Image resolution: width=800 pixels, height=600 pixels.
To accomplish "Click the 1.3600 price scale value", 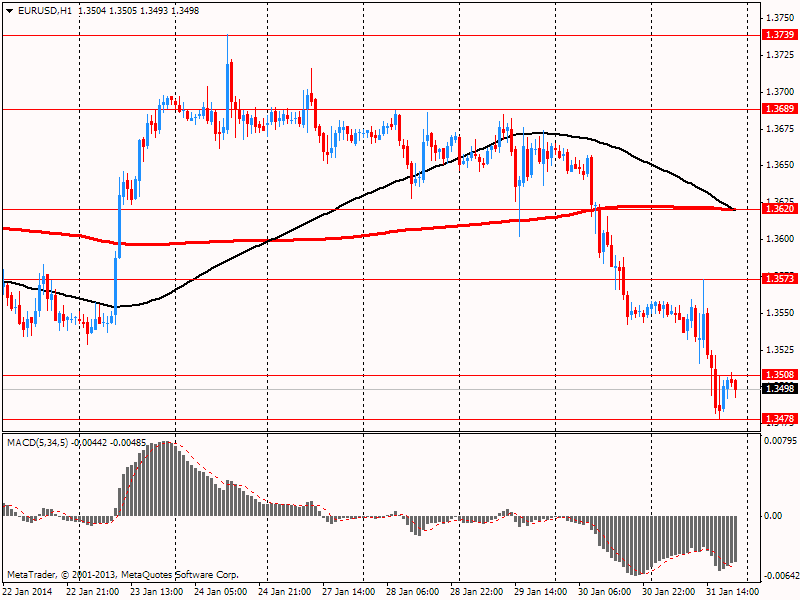I will [781, 239].
